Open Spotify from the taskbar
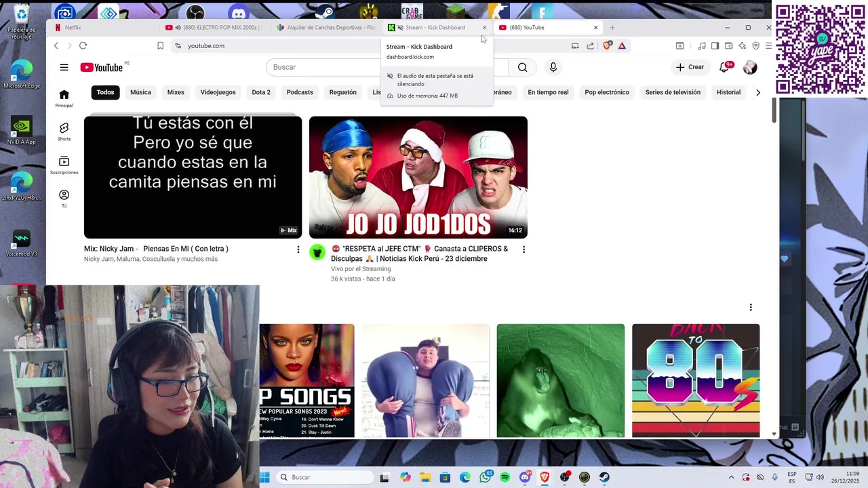Screen dimensions: 868x488 [x=505, y=477]
